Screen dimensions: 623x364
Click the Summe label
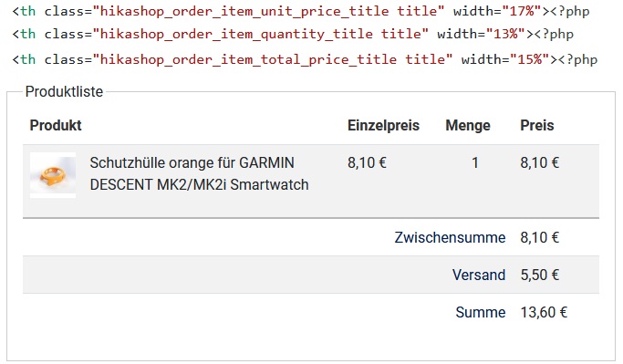(x=481, y=312)
